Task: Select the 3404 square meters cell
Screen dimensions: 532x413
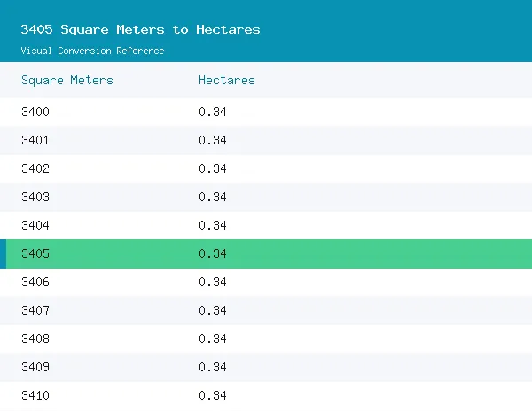Action: coord(35,225)
